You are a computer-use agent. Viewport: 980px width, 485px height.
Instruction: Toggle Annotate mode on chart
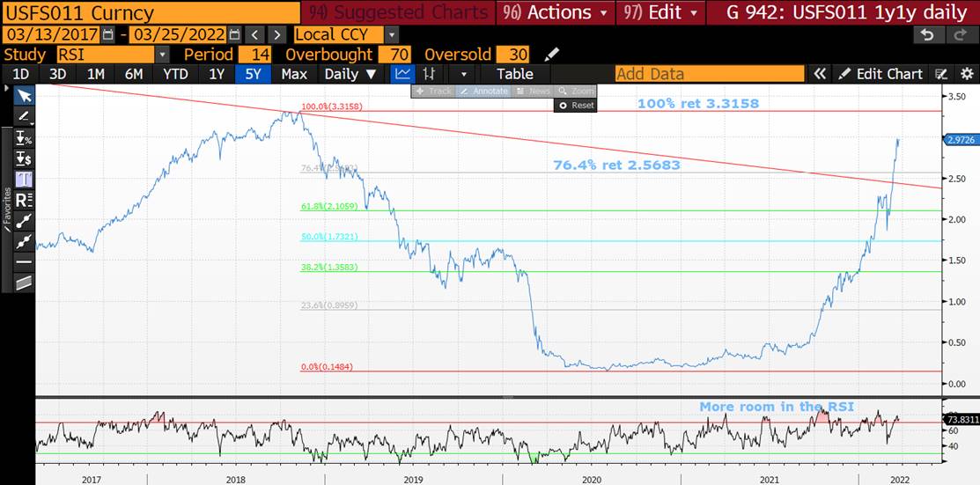click(x=483, y=91)
